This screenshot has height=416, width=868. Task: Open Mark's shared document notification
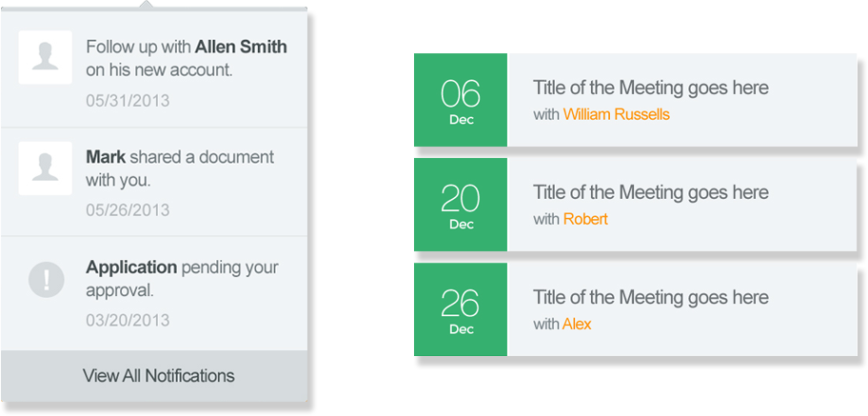pos(179,168)
